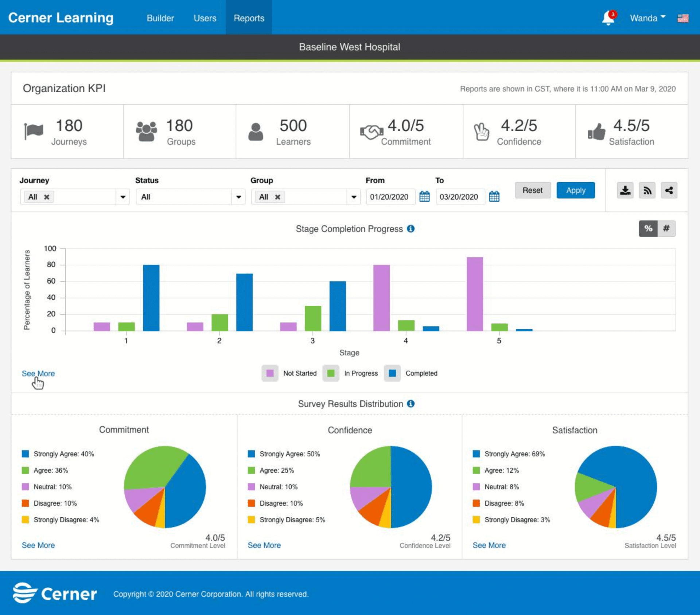Click See More under Satisfaction

click(489, 545)
